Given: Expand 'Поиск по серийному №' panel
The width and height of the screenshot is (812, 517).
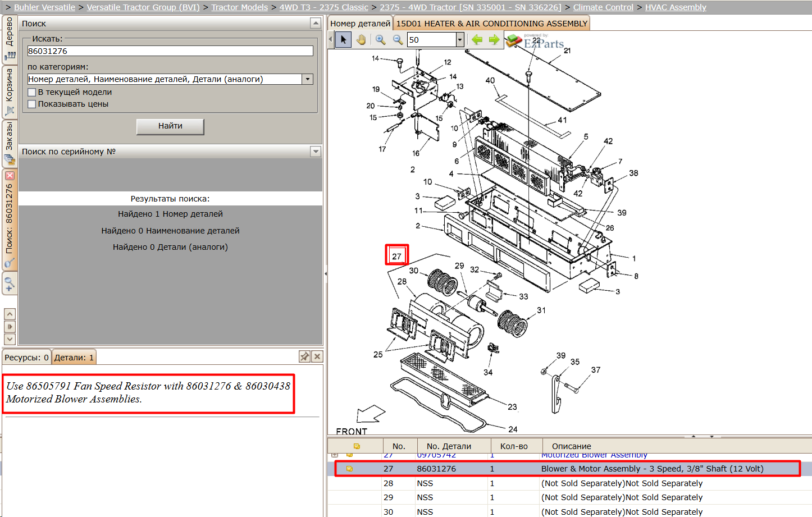Looking at the screenshot, I should point(316,152).
